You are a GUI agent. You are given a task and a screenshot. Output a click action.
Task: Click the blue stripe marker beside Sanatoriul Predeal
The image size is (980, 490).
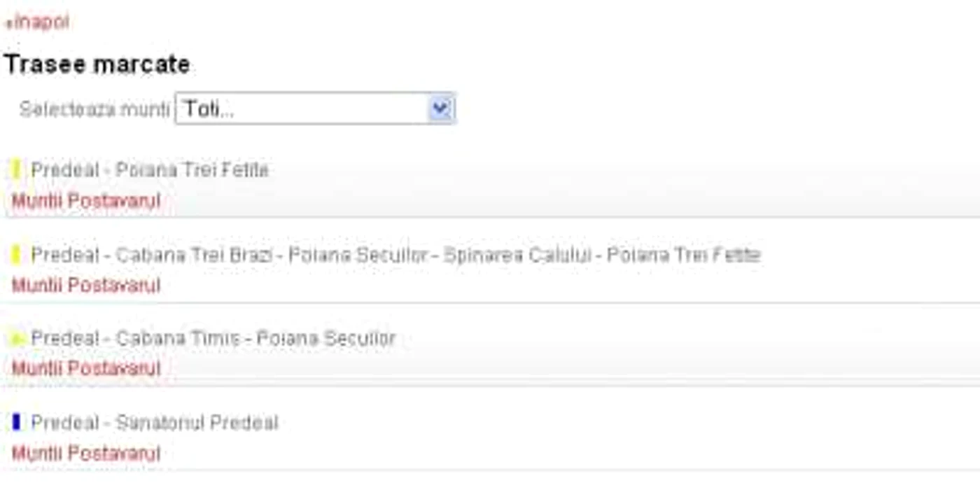pyautogui.click(x=16, y=423)
